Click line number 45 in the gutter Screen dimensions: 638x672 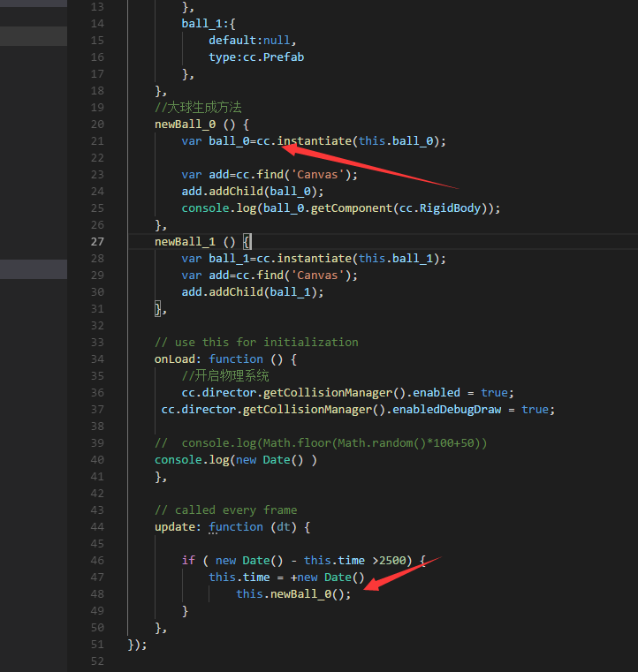click(x=97, y=544)
